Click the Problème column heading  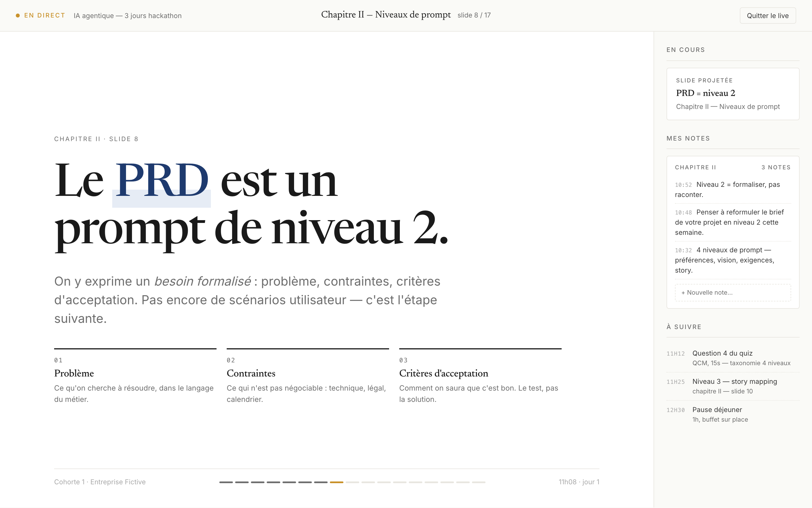point(74,373)
